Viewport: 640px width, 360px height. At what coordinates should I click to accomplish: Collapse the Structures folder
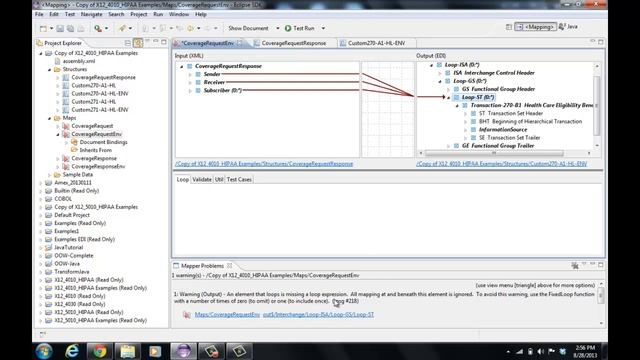tap(49, 69)
